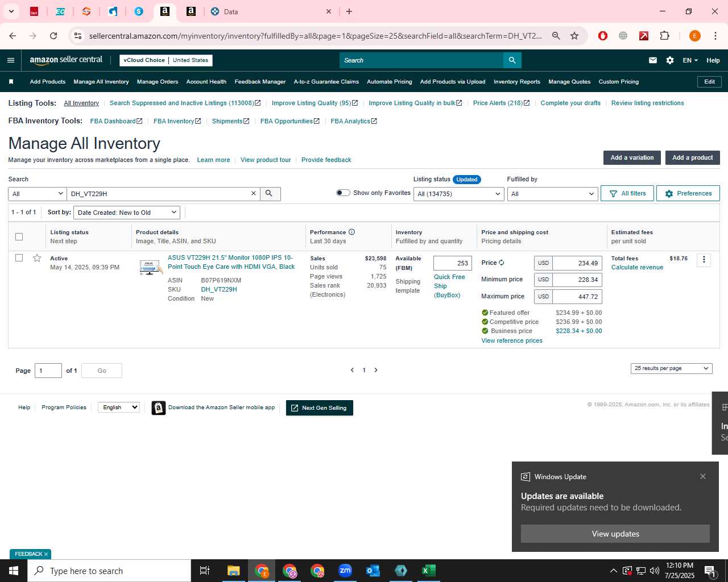728x582 pixels.
Task: Click the top search magnifier button
Action: [512, 60]
